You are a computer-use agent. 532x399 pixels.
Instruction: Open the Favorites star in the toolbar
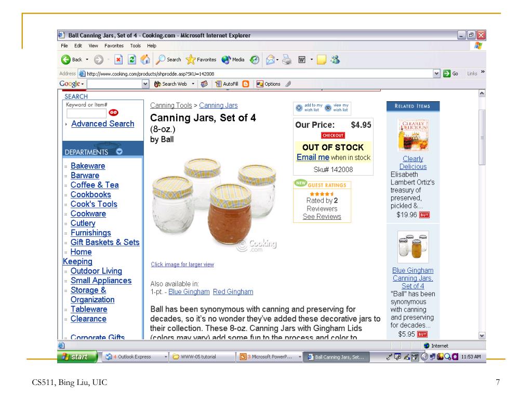(201, 60)
